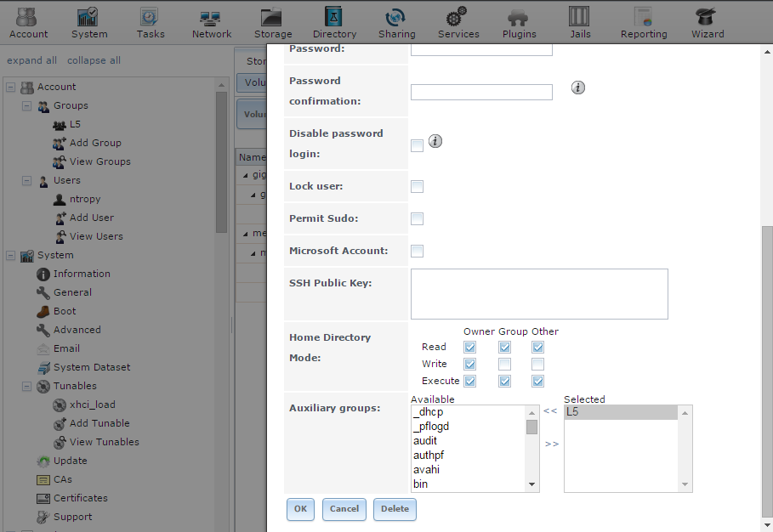Click the << remove group button
This screenshot has width=773, height=532.
click(x=550, y=410)
